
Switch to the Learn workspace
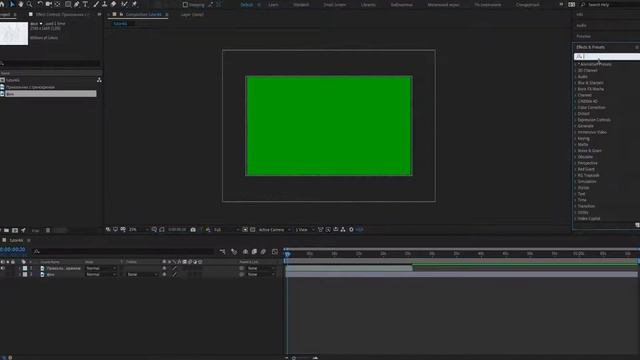(x=273, y=5)
